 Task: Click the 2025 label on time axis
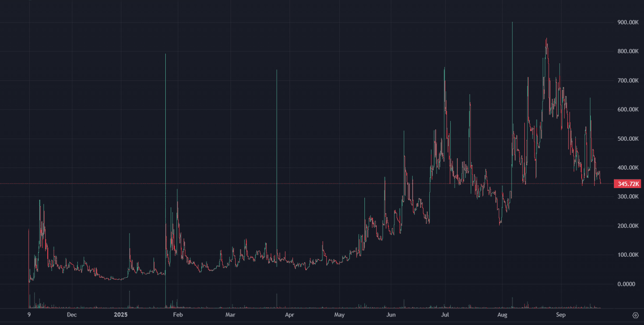click(122, 316)
